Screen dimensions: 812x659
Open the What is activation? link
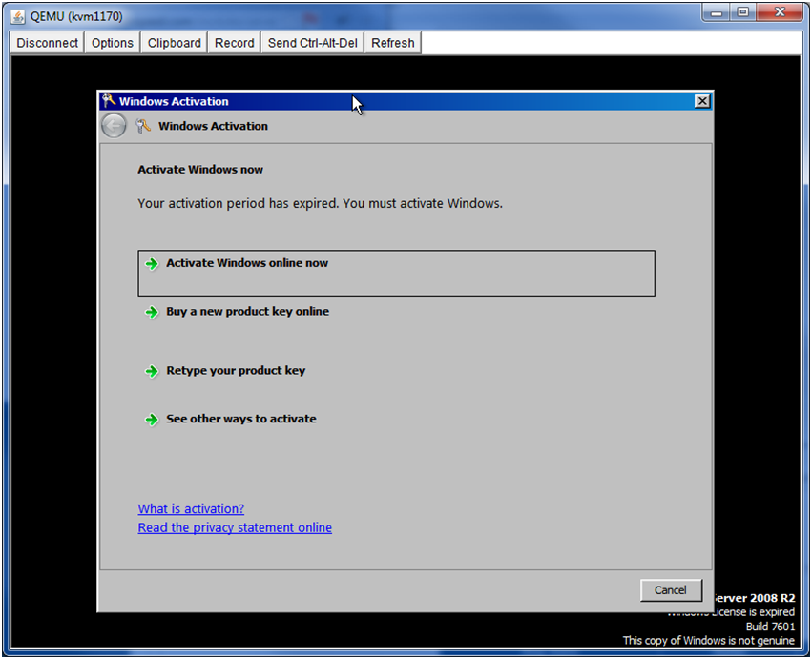point(191,509)
